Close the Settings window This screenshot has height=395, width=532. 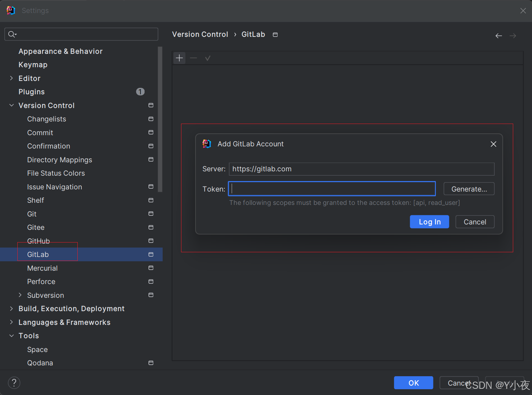click(x=523, y=10)
